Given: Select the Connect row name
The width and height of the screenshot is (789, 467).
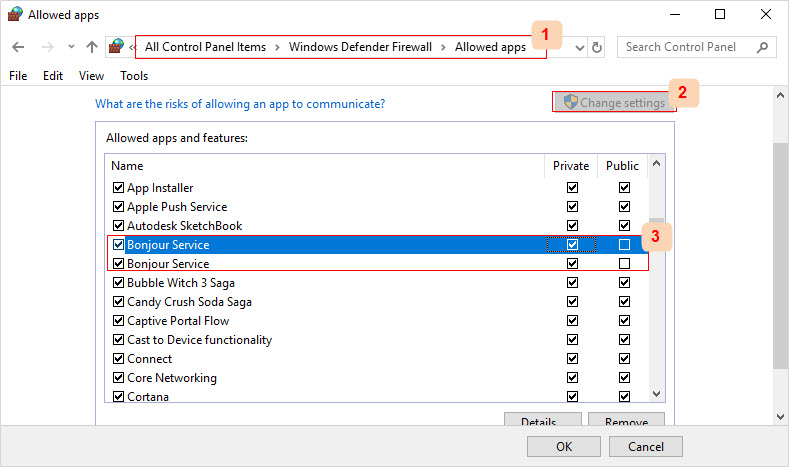Looking at the screenshot, I should [149, 359].
